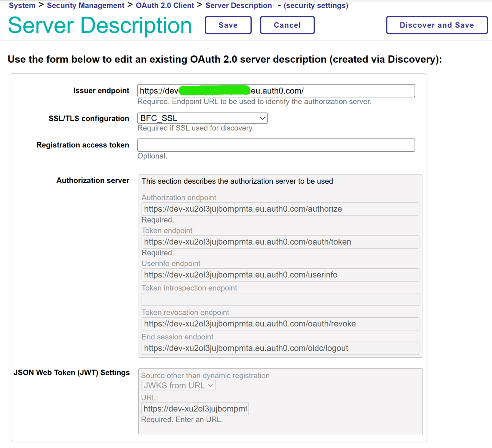Click the SSL/TLS dropdown chevron arrow
The image size is (492, 448).
[x=262, y=118]
